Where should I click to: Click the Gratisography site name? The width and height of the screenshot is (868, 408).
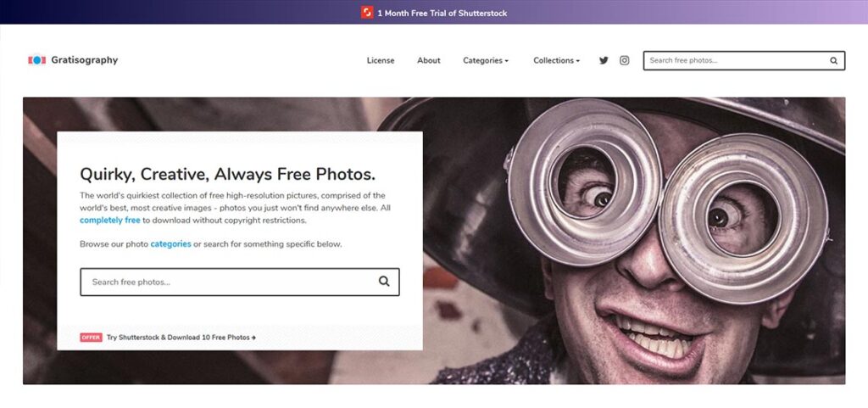pyautogui.click(x=84, y=59)
